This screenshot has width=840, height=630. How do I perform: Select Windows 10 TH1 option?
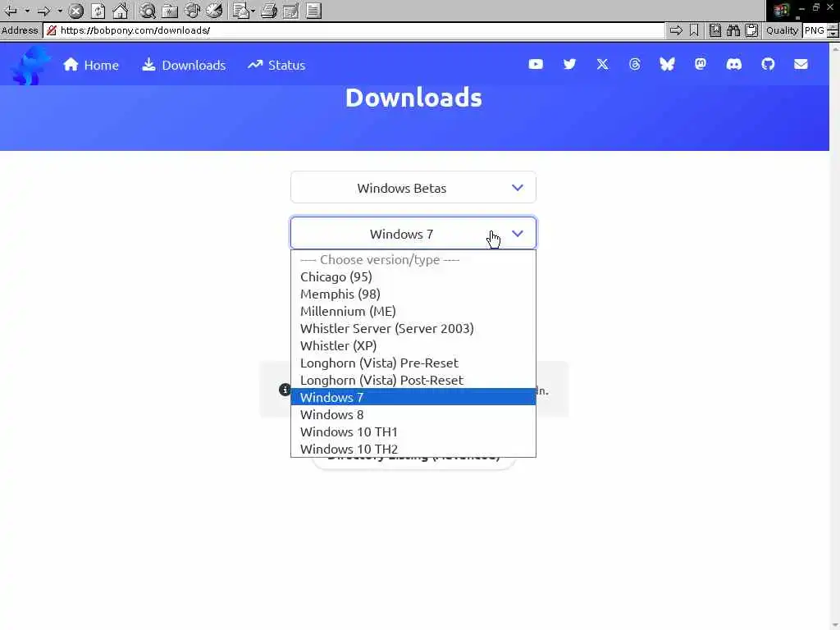tap(413, 431)
